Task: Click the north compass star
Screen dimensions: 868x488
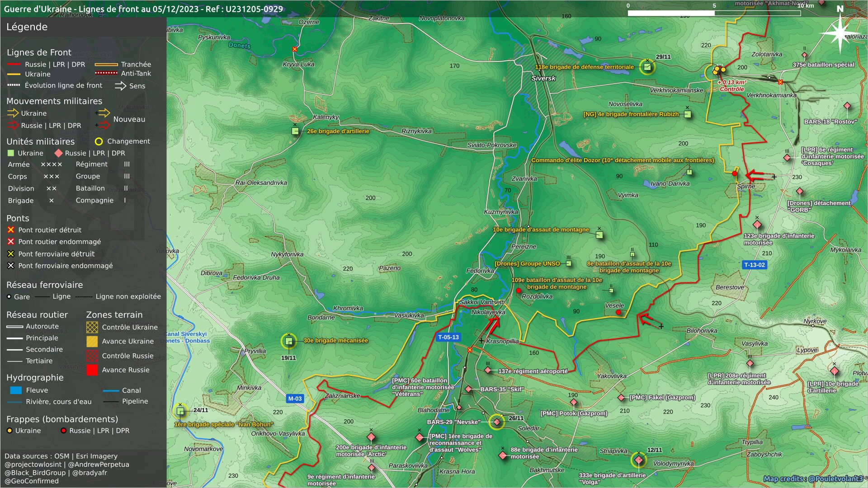Action: click(840, 33)
